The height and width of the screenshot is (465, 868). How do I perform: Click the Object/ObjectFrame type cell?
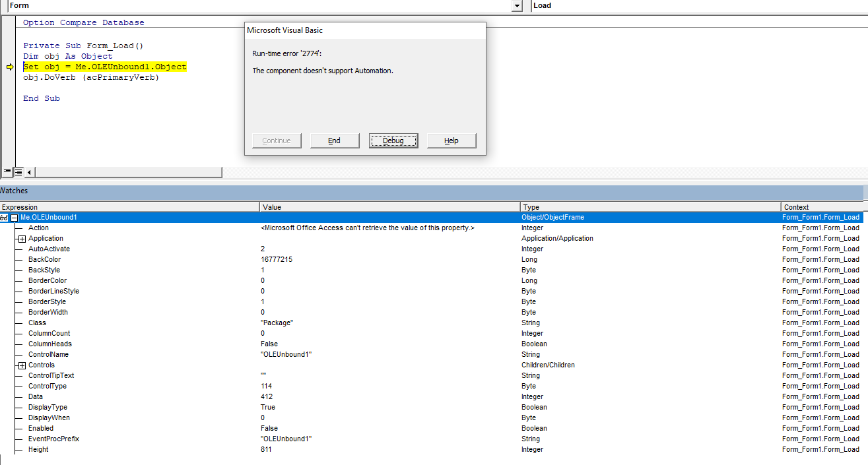coord(552,217)
